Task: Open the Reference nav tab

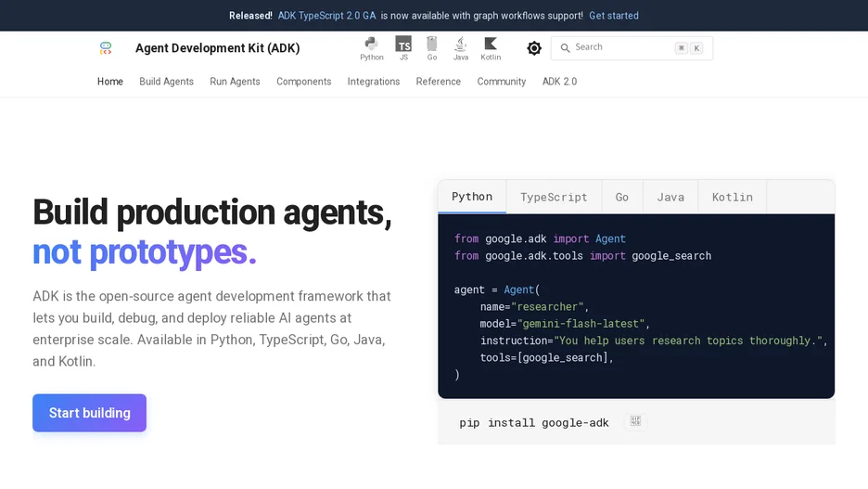Action: pos(439,82)
